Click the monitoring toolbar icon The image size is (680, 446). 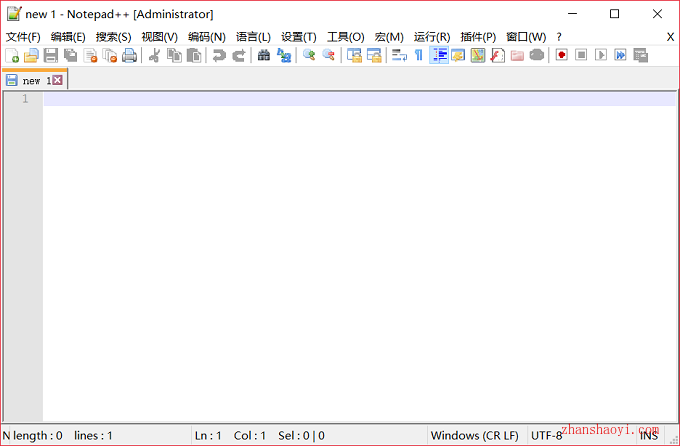tap(536, 56)
